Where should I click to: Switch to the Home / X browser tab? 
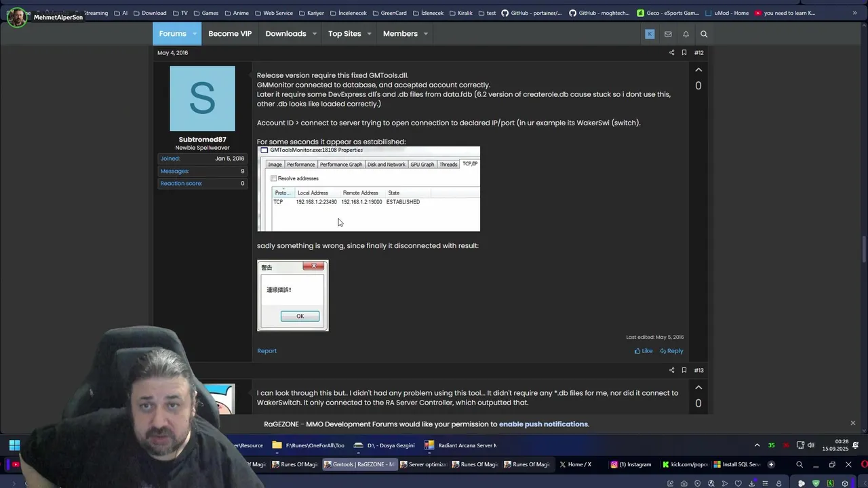click(575, 464)
